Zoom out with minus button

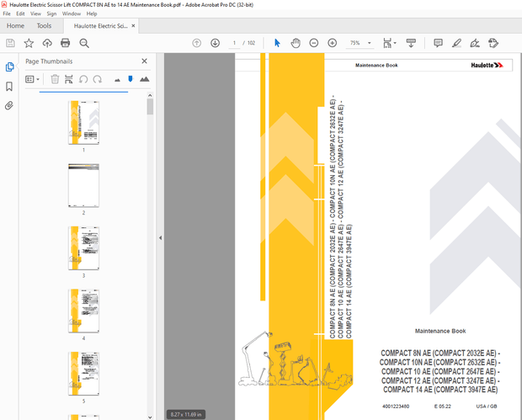313,43
